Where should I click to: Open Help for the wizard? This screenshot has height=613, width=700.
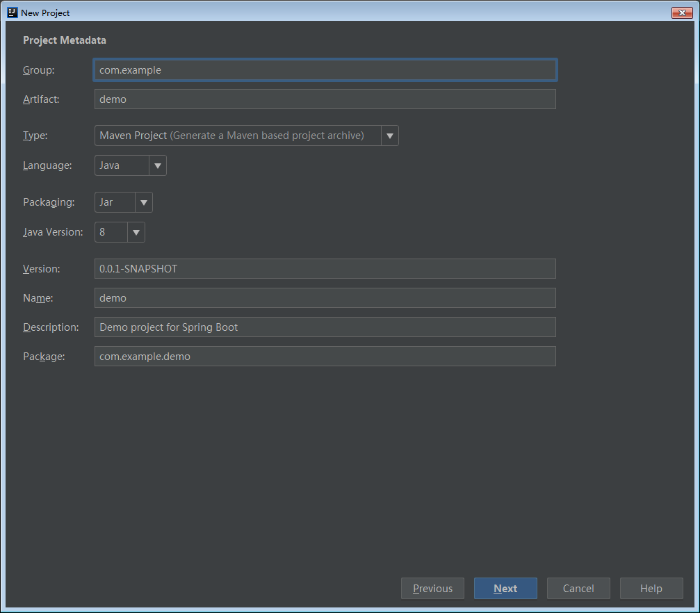coord(651,589)
